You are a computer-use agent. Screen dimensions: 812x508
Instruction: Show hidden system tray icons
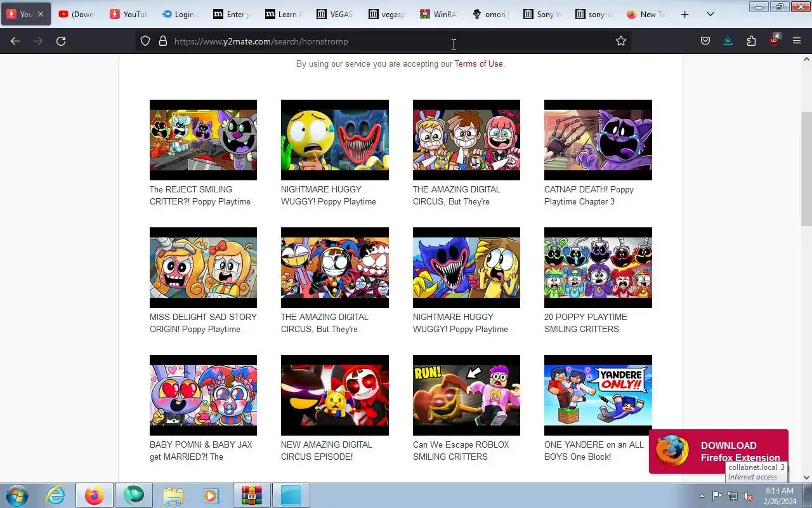(702, 496)
